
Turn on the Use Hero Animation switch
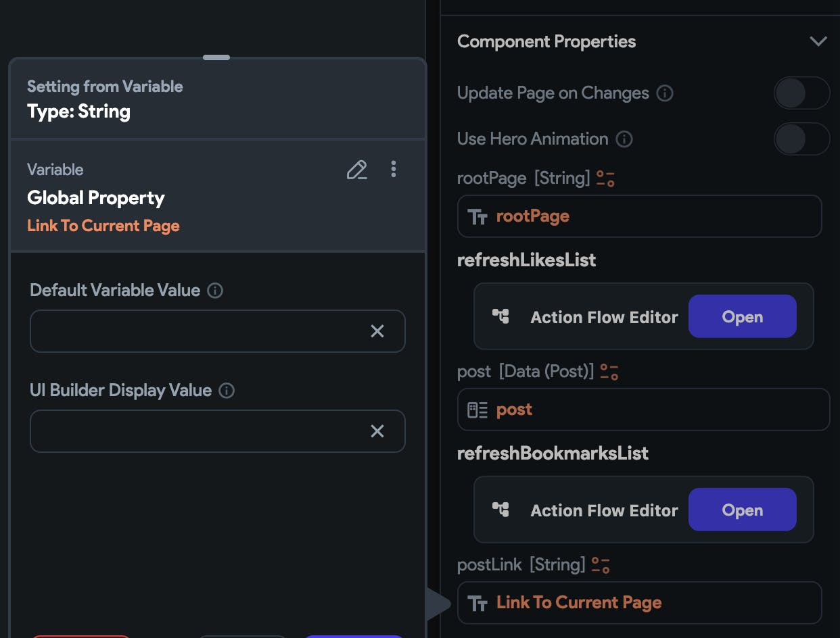801,139
